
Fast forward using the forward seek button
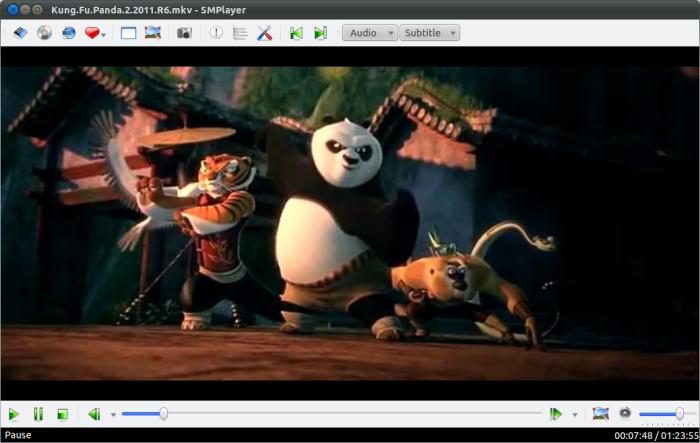555,414
